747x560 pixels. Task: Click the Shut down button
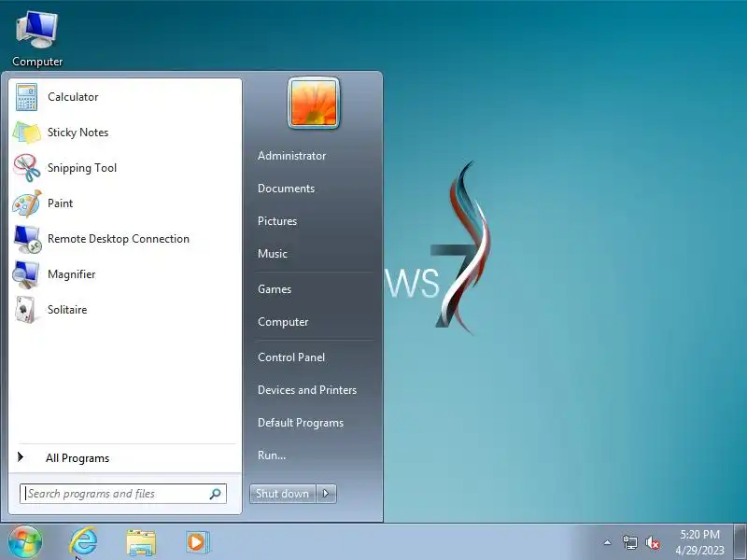coord(283,494)
